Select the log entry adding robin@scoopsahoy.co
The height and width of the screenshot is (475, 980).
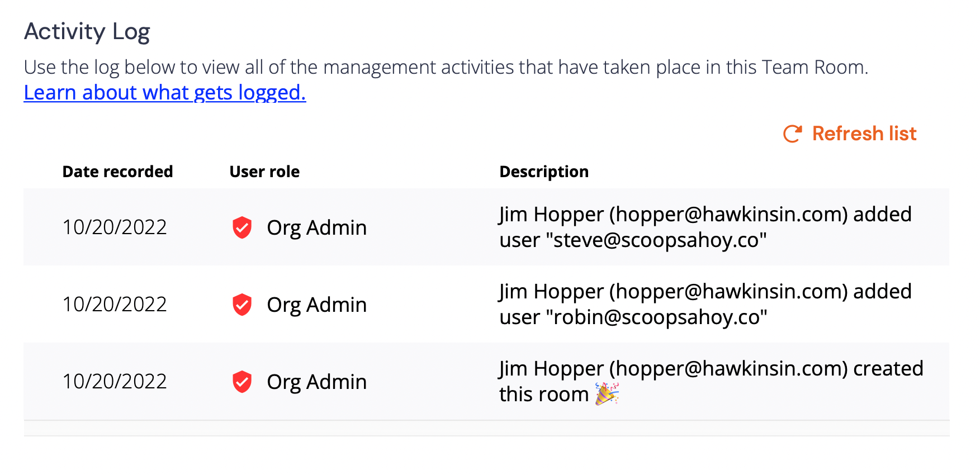(x=705, y=304)
